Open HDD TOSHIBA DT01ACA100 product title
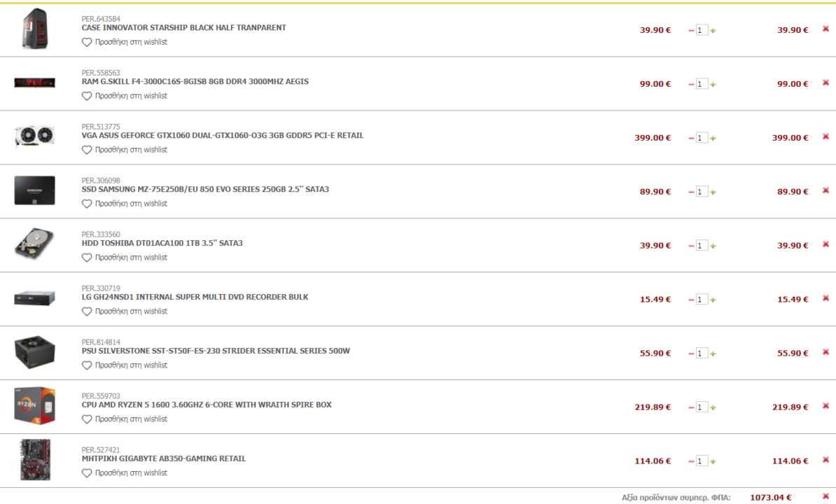The height and width of the screenshot is (504, 836). coord(162,243)
